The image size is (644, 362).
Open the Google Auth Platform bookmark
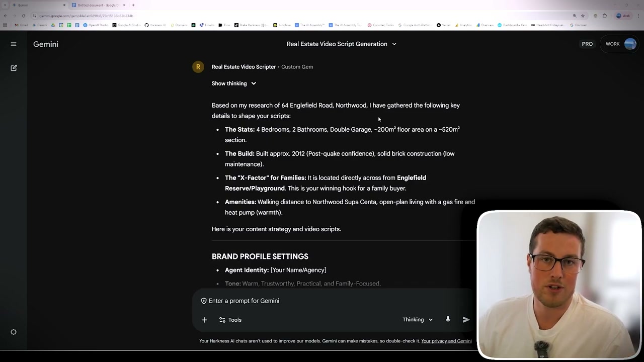click(415, 25)
